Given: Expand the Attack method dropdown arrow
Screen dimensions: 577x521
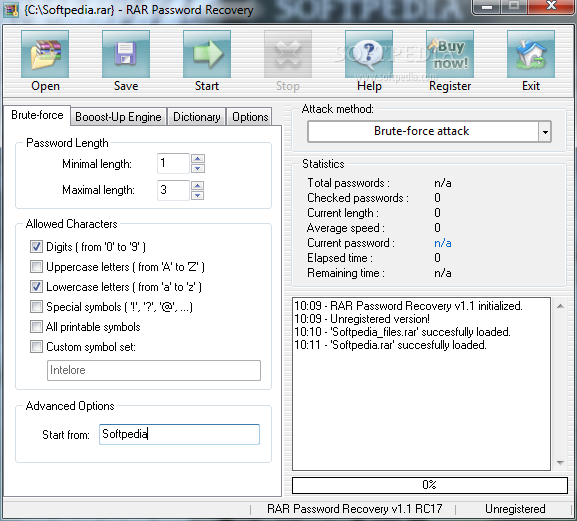Looking at the screenshot, I should (545, 132).
